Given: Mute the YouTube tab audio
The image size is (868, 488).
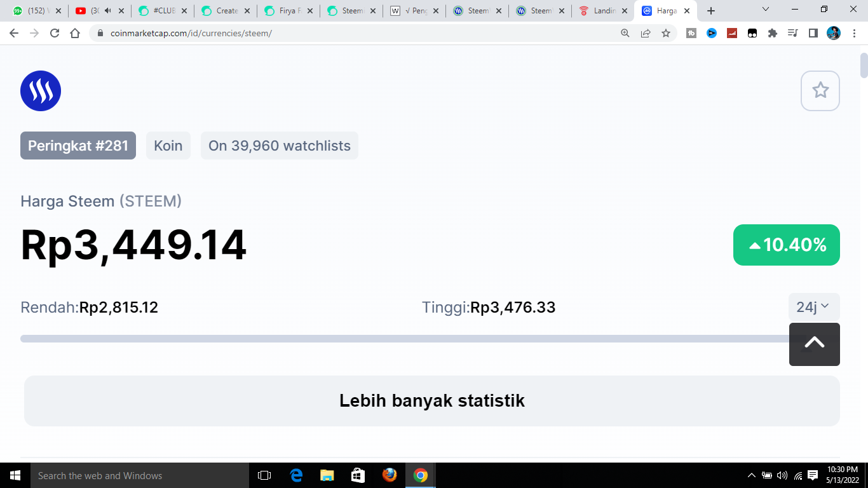Looking at the screenshot, I should [108, 11].
